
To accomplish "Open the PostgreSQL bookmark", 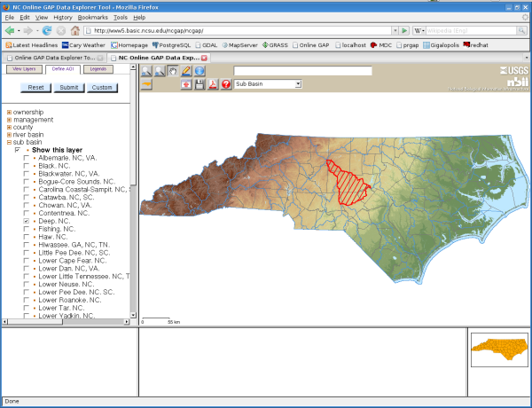I will [x=171, y=45].
